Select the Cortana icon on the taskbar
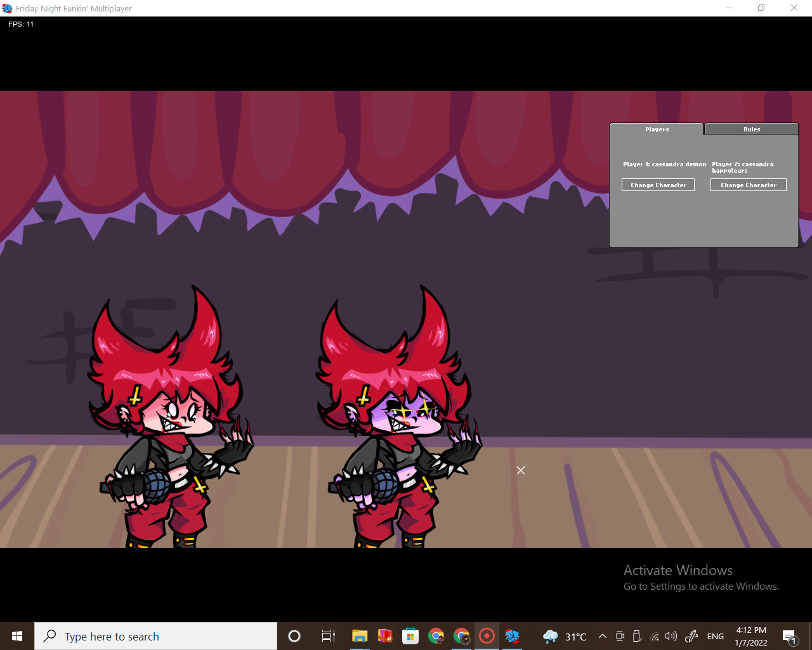This screenshot has width=812, height=650. point(293,636)
